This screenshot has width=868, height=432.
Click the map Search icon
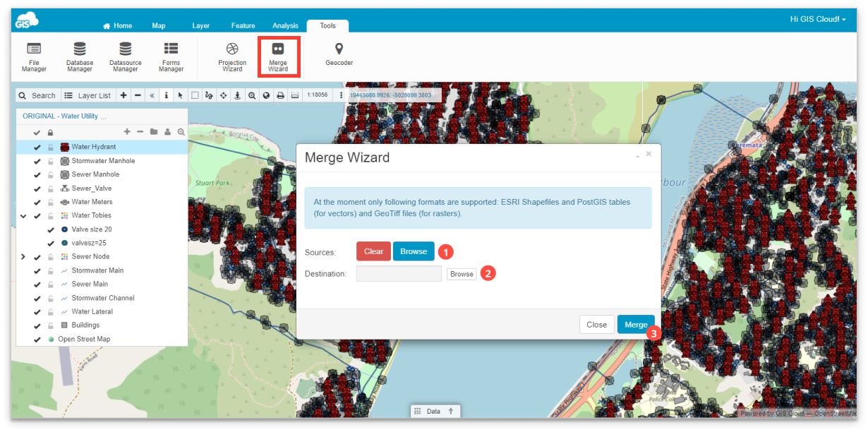[x=22, y=95]
